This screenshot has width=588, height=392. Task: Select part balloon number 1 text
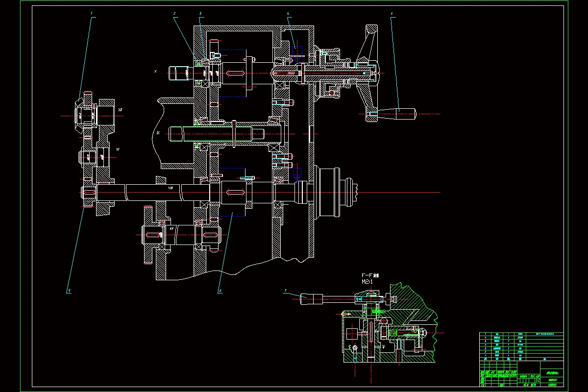91,14
